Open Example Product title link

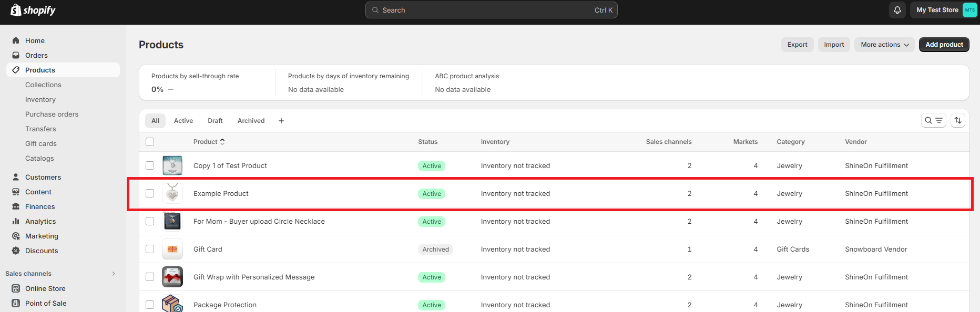click(x=221, y=193)
